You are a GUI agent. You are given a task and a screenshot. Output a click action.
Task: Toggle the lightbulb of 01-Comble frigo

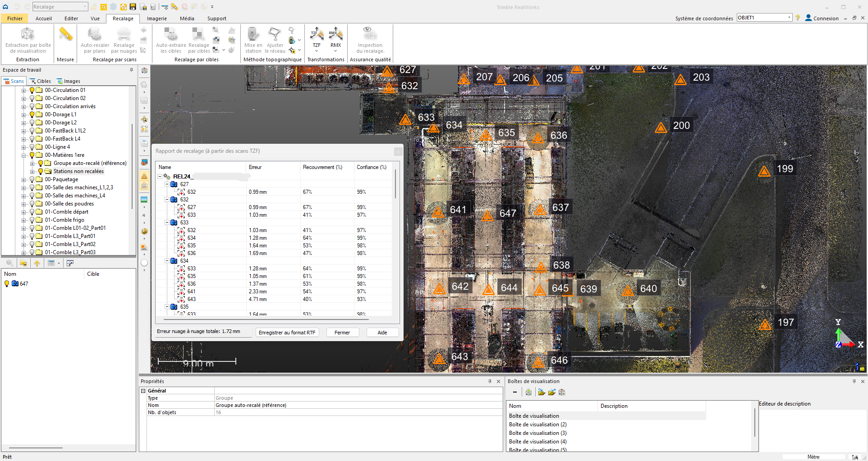coord(32,220)
